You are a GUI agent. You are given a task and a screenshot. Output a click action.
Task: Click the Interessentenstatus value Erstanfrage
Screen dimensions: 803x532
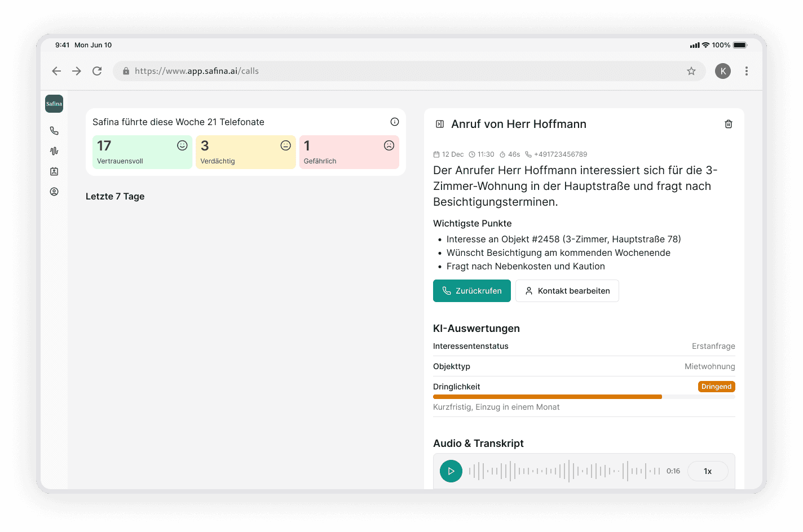tap(713, 346)
